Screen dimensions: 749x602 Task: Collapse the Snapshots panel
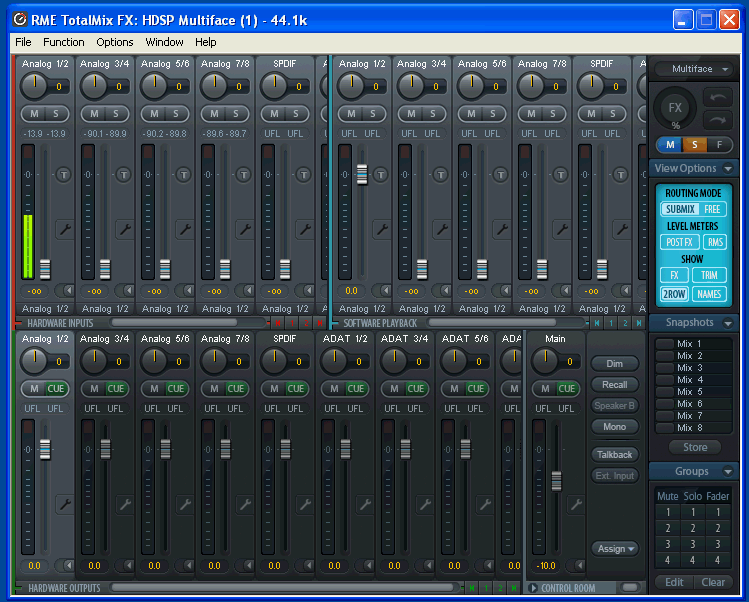point(728,323)
